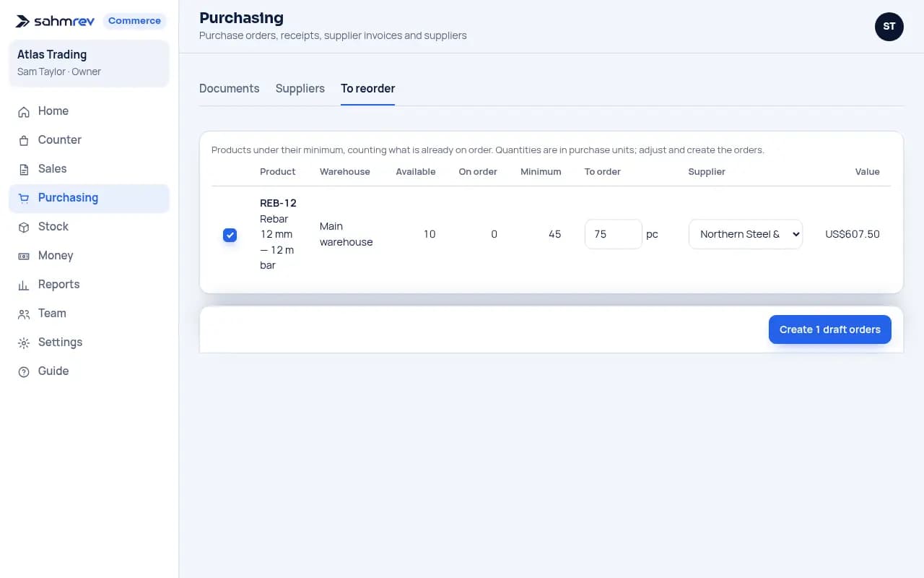Click the Minimum column header

pos(541,172)
